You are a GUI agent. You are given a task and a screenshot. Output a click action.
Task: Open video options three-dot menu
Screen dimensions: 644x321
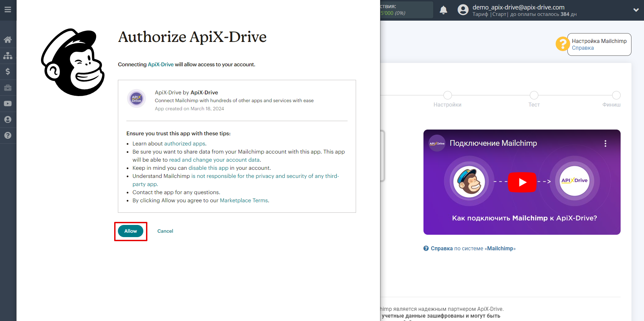point(605,143)
